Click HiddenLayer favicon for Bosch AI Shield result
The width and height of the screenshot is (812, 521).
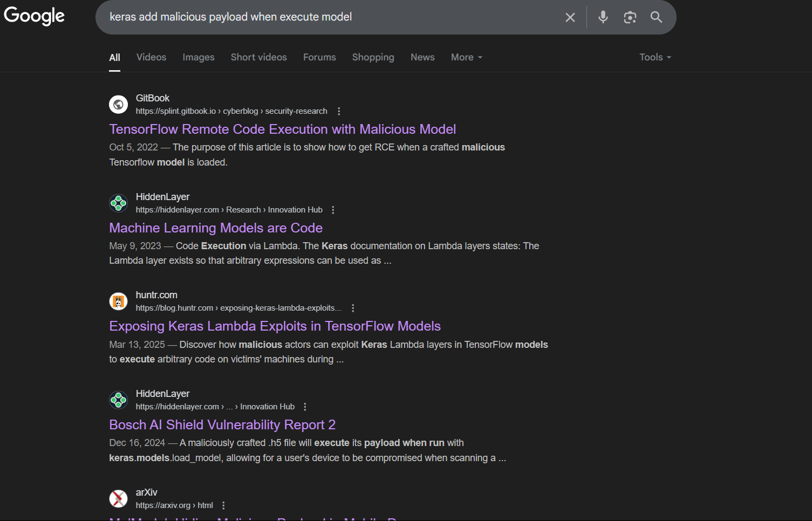point(119,400)
